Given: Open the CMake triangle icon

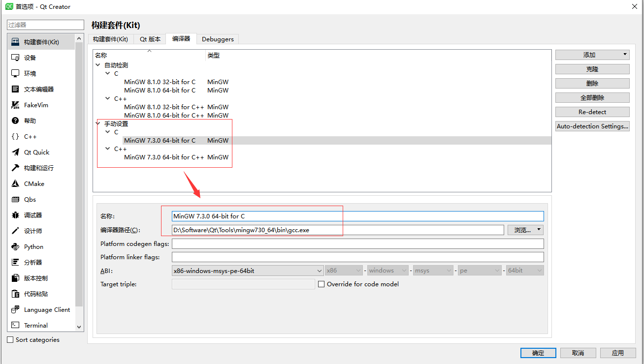Looking at the screenshot, I should (15, 183).
